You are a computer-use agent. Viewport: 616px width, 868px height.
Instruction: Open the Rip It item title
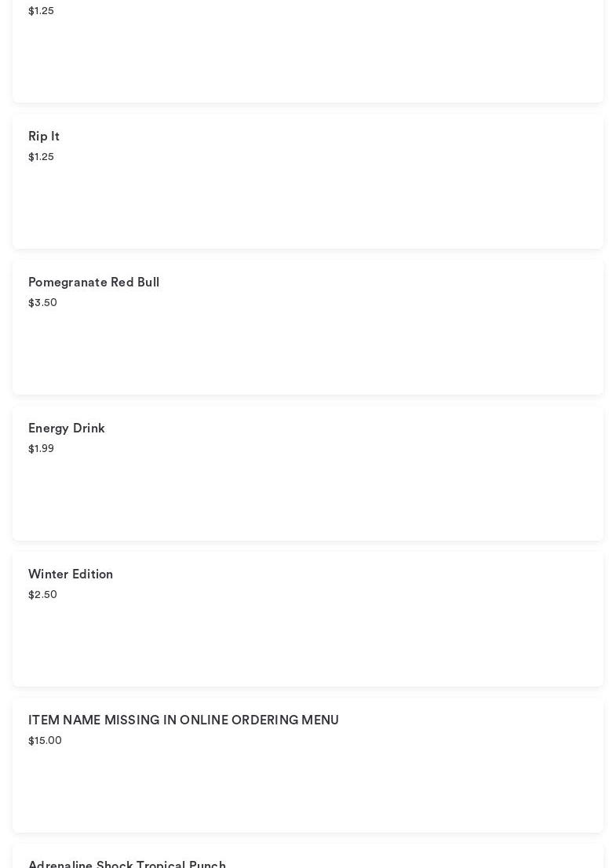click(44, 137)
